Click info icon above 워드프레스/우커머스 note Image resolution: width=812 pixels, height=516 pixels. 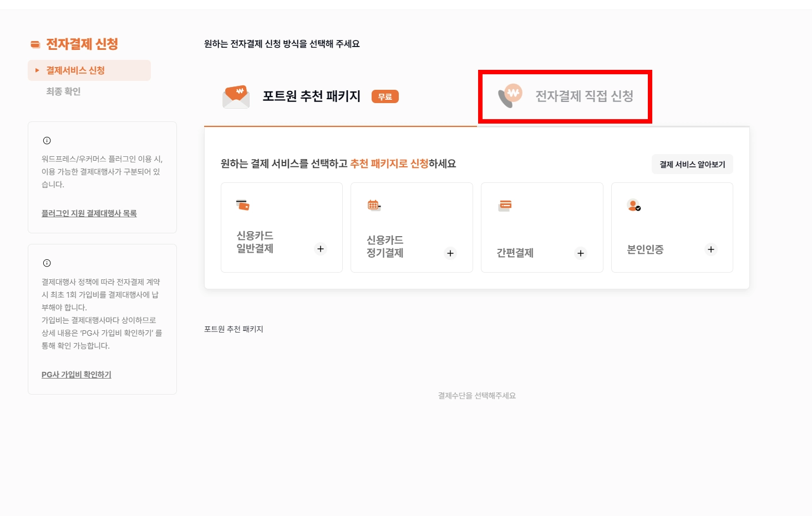tap(47, 141)
